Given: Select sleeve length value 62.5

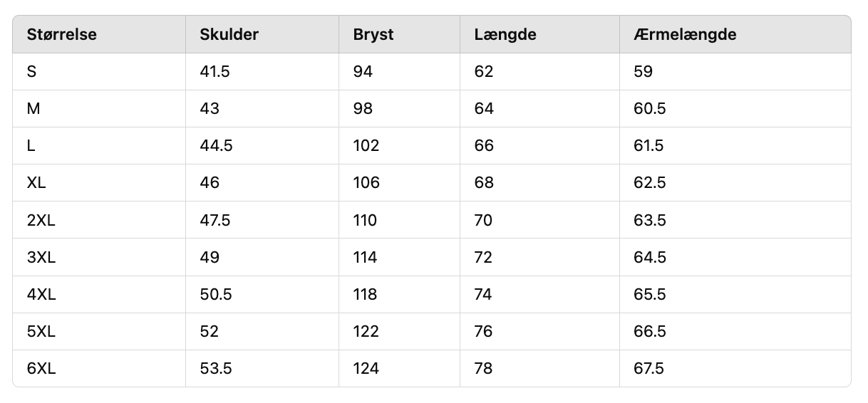Looking at the screenshot, I should coord(649,183).
